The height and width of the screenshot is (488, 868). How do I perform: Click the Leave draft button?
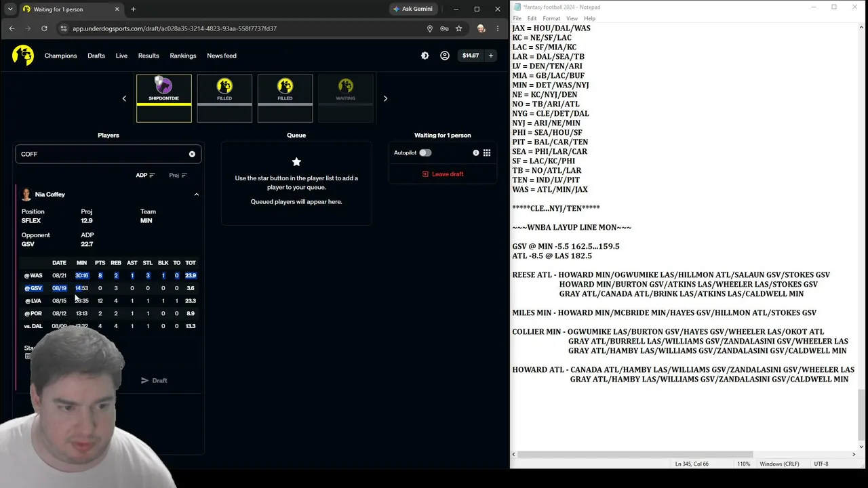pyautogui.click(x=443, y=174)
